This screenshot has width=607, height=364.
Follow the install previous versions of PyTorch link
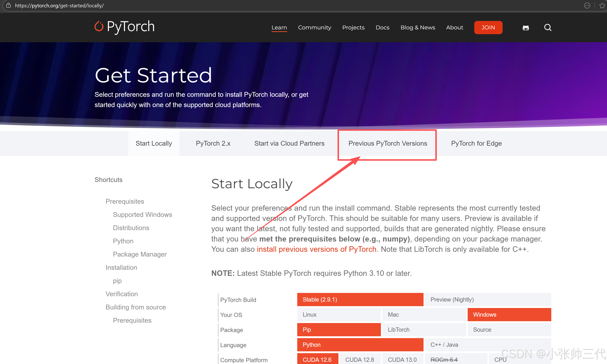316,249
